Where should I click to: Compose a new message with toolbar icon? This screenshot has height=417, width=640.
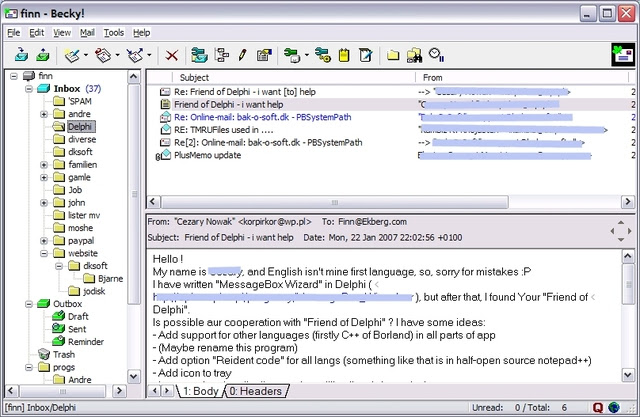(72, 55)
